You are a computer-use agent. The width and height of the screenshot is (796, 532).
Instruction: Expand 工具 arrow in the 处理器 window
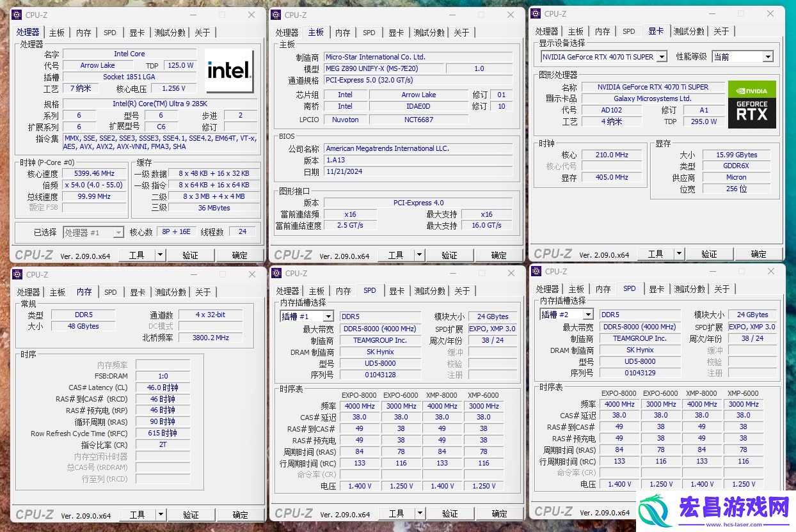pyautogui.click(x=160, y=255)
